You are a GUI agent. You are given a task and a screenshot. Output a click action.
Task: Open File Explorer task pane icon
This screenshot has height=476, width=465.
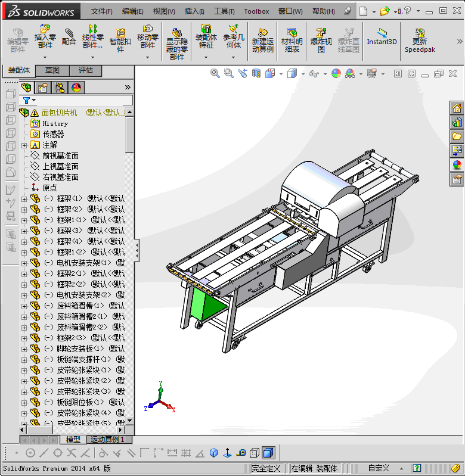coord(457,136)
